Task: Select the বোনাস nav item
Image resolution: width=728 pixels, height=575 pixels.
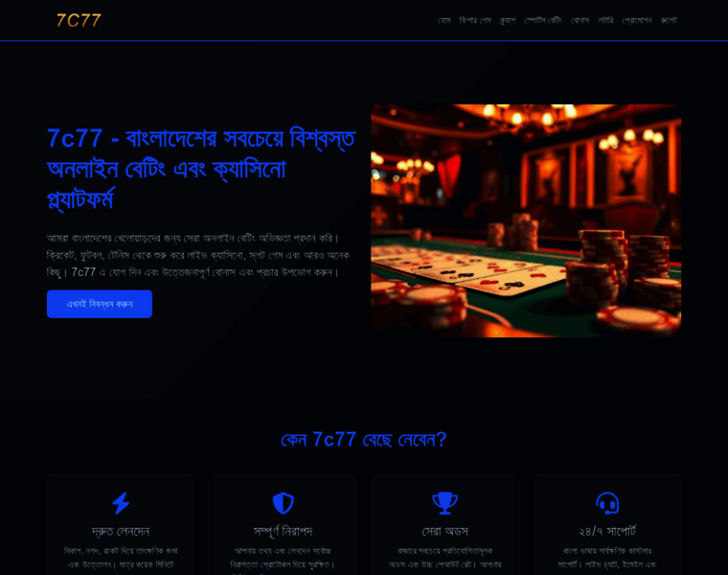Action: (x=580, y=20)
